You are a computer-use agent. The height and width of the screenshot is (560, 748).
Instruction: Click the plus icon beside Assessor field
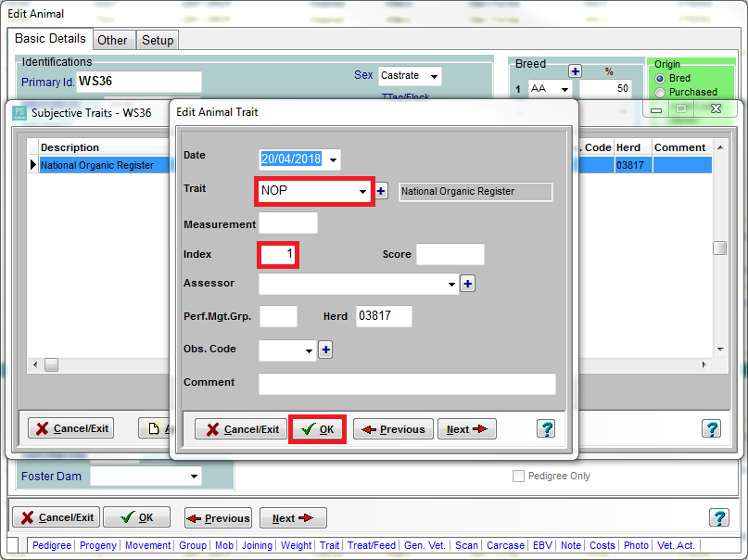pyautogui.click(x=467, y=284)
